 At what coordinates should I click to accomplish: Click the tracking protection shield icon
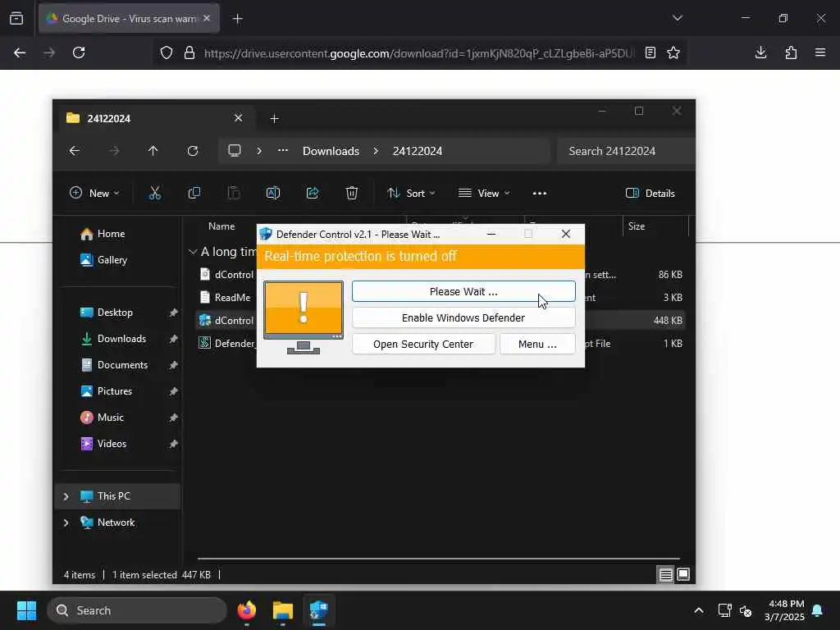tap(167, 53)
